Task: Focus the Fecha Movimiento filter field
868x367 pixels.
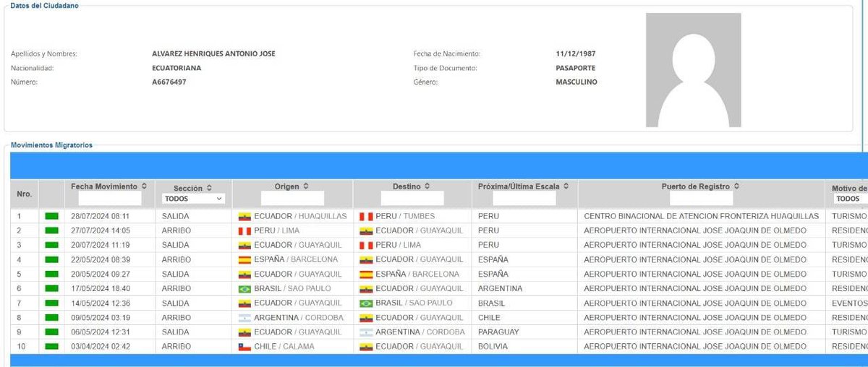Action: coord(109,197)
